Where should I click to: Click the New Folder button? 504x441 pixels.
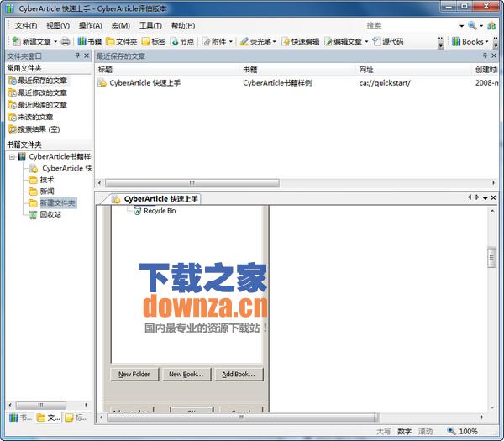pyautogui.click(x=134, y=374)
